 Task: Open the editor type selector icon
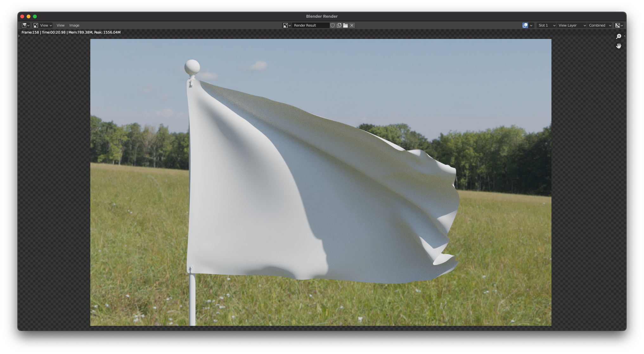(x=25, y=25)
